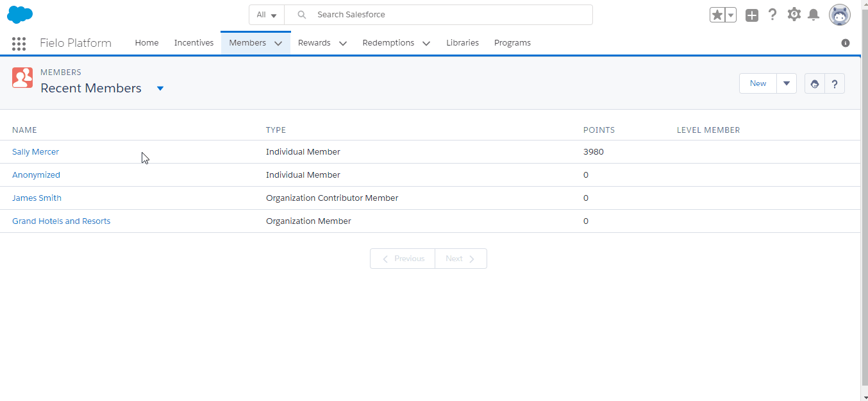Click the Previous pagination button
868x401 pixels.
pyautogui.click(x=403, y=259)
